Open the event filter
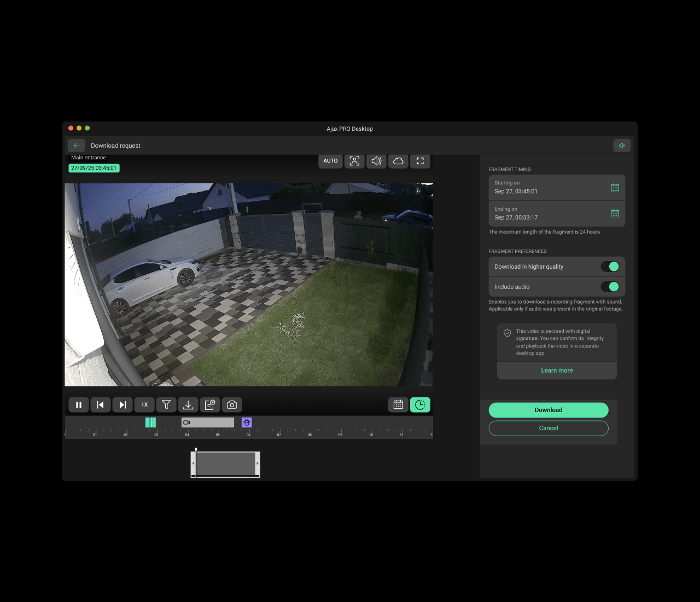Viewport: 700px width, 602px height. point(166,404)
